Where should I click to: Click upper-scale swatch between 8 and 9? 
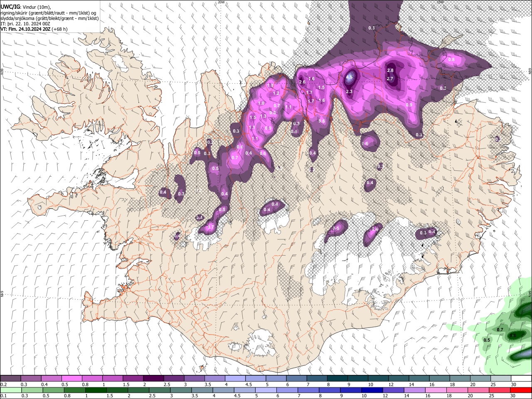pos(337,378)
